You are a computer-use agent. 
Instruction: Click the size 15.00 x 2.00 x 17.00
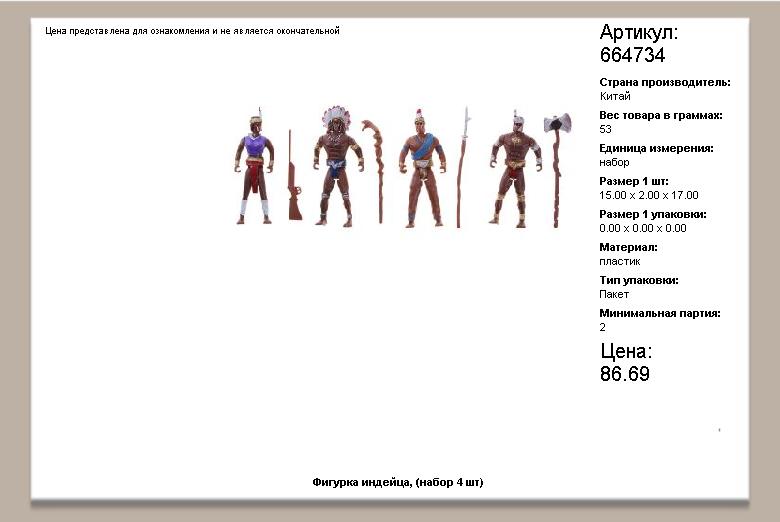[648, 195]
